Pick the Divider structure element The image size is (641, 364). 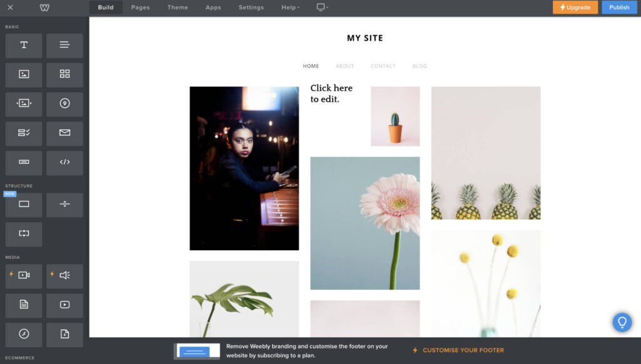tap(64, 205)
